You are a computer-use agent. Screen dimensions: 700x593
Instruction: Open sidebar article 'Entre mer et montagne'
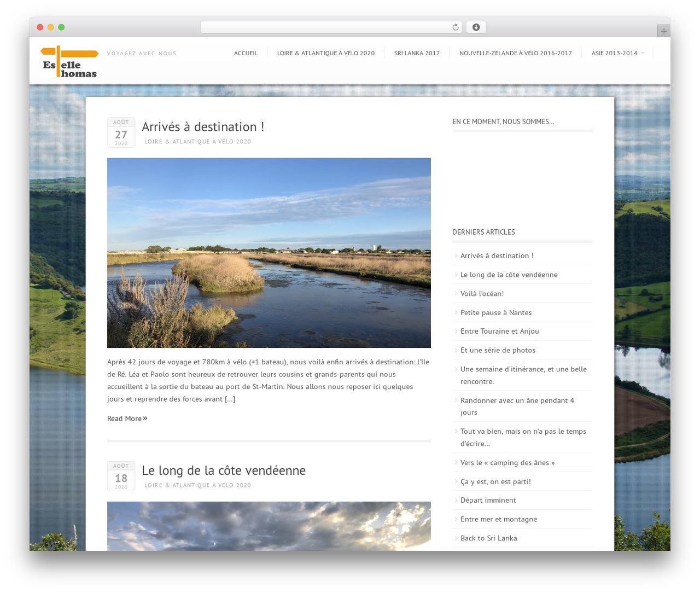499,520
